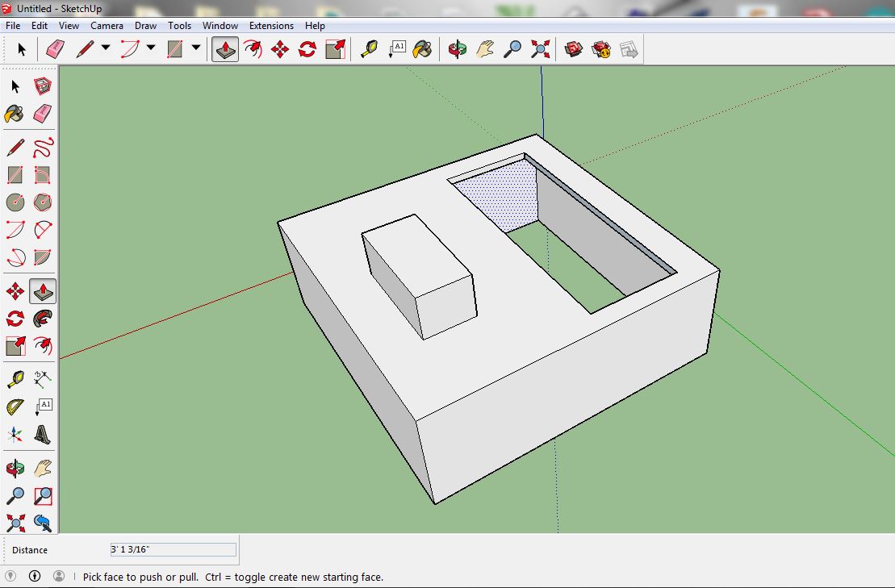Screen dimensions: 895x588
Task: Select the Polygon tool
Action: click(x=43, y=202)
